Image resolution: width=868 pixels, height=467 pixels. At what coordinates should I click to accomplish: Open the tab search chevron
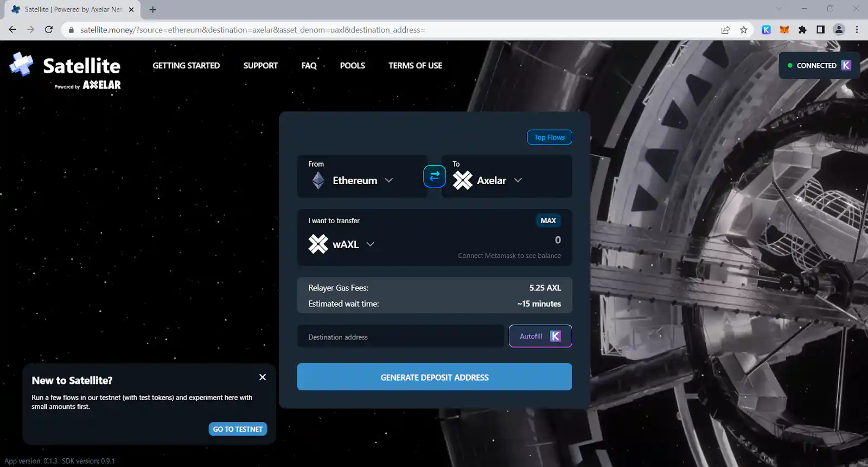pos(778,9)
